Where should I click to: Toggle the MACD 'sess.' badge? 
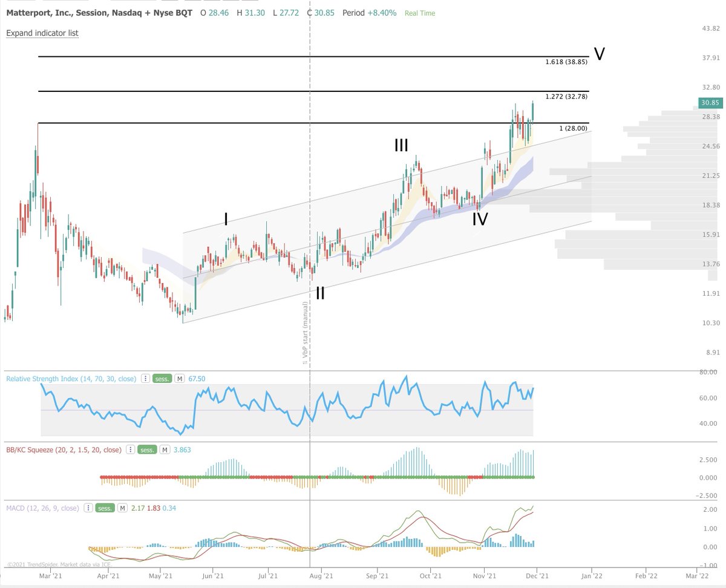[x=105, y=508]
